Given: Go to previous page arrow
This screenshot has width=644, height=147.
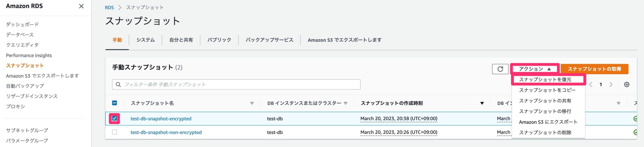Looking at the screenshot, I should (x=591, y=84).
